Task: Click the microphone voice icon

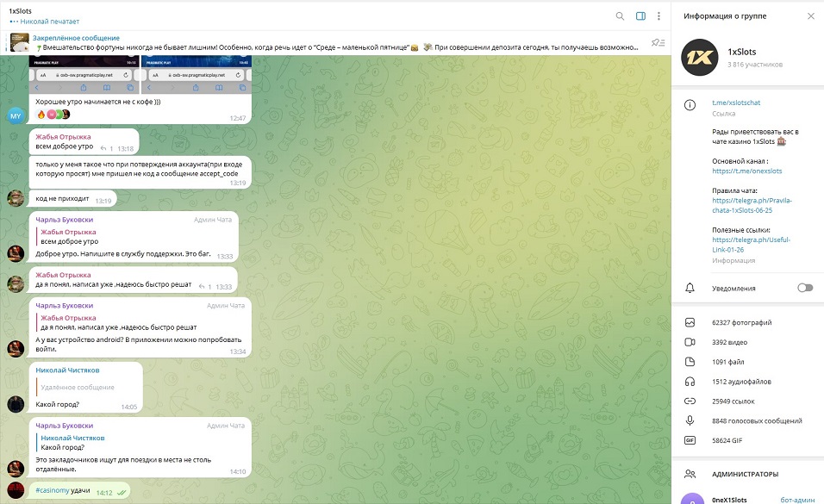Action: click(x=690, y=420)
